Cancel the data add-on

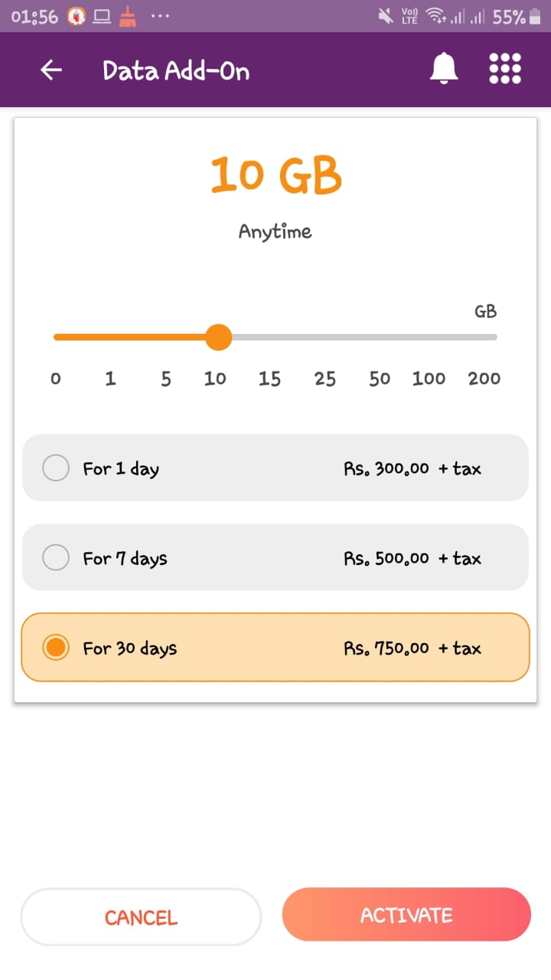141,917
